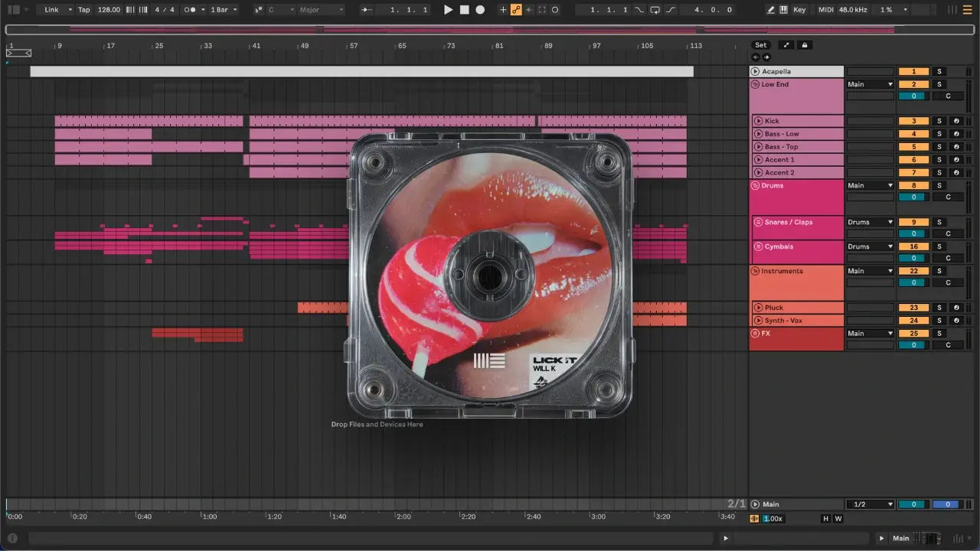Deactivate Low End group with activator 2
980x551 pixels.
click(913, 84)
